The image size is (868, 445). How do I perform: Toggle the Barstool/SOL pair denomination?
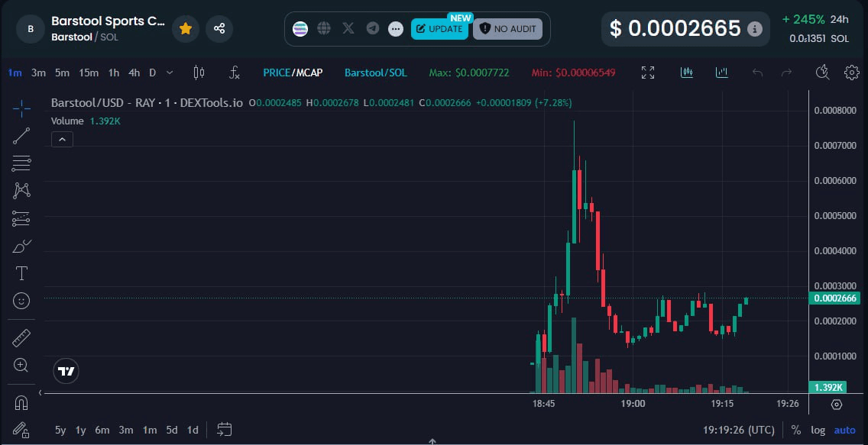(375, 73)
